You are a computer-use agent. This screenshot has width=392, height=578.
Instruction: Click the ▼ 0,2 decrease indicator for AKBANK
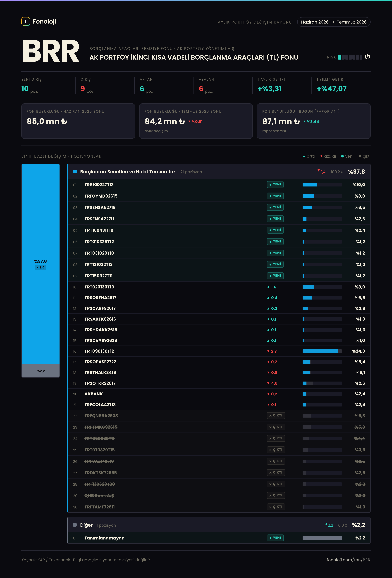pos(272,394)
